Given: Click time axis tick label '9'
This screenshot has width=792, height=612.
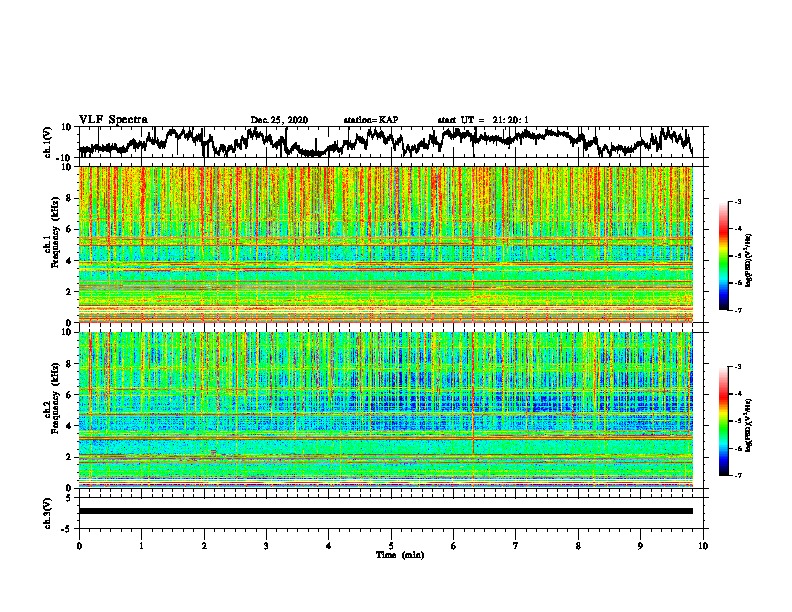Looking at the screenshot, I should (x=641, y=546).
